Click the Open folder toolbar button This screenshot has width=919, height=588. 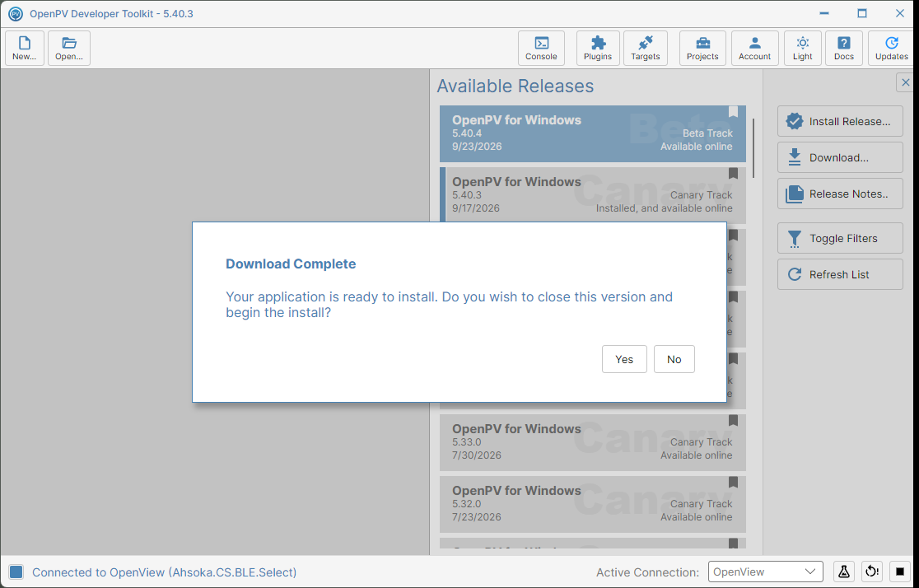[69, 48]
